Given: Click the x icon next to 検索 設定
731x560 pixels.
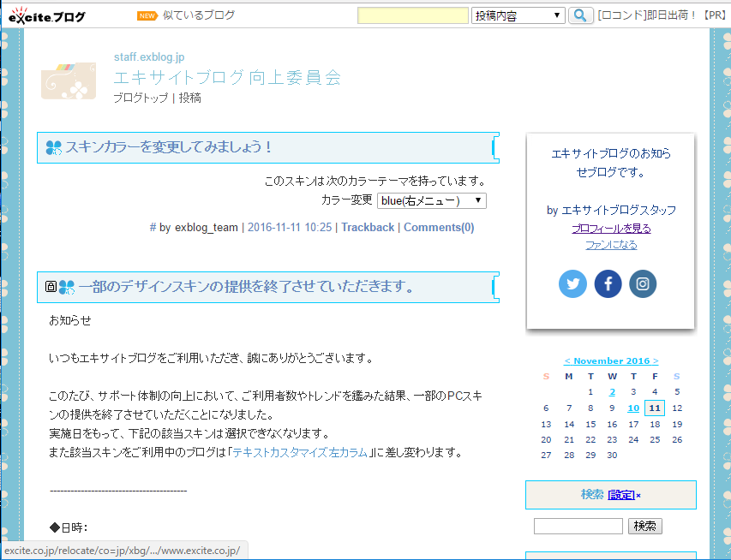Looking at the screenshot, I should click(638, 496).
